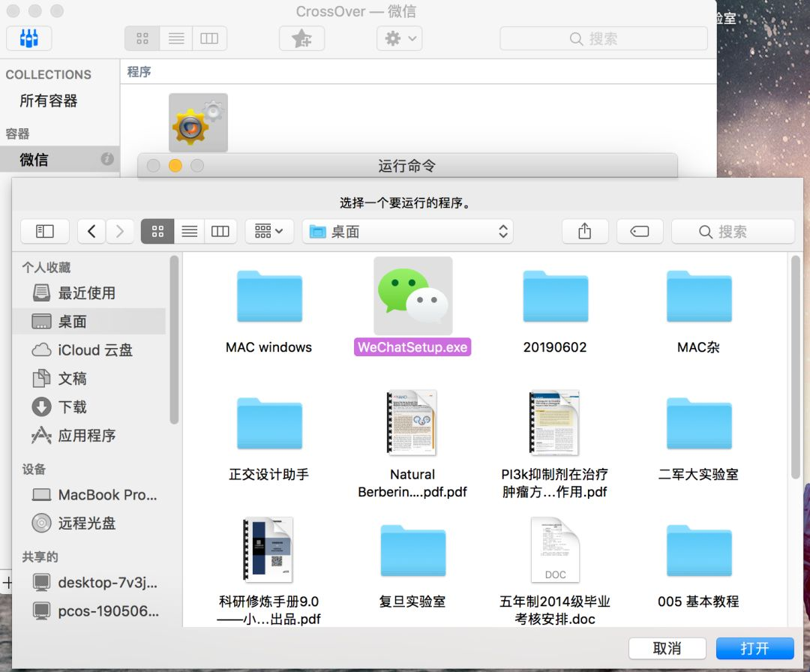The image size is (810, 672).
Task: Select the MAC杂 folder
Action: coord(699,296)
